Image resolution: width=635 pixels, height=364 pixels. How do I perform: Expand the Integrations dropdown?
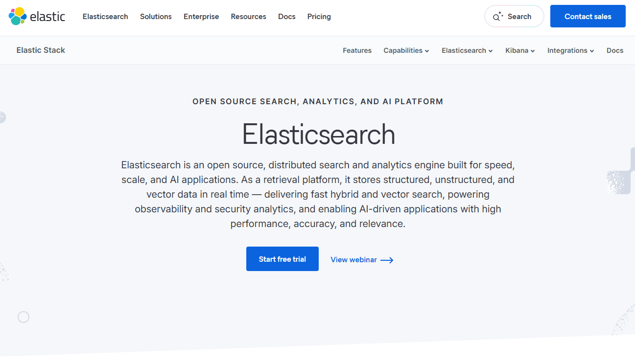pyautogui.click(x=570, y=50)
